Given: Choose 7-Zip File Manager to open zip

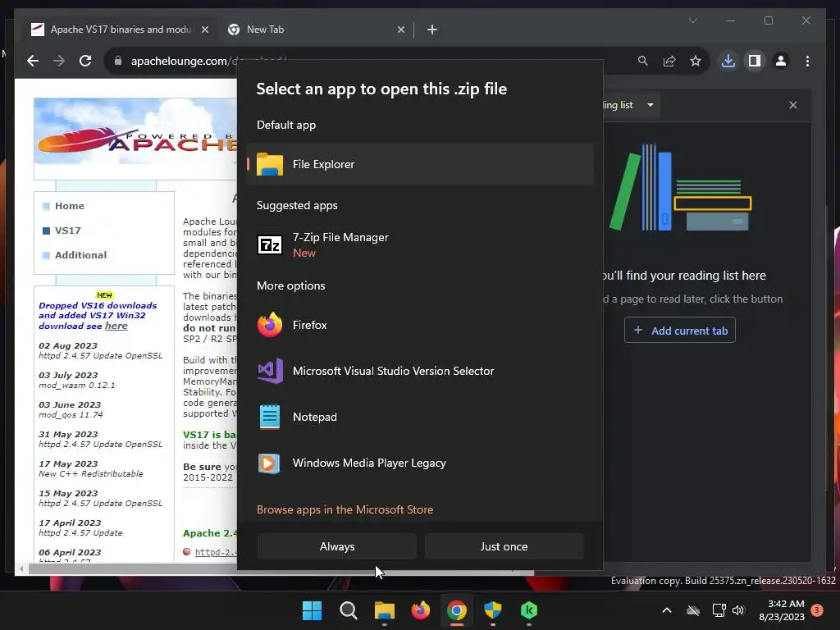Looking at the screenshot, I should (x=421, y=244).
